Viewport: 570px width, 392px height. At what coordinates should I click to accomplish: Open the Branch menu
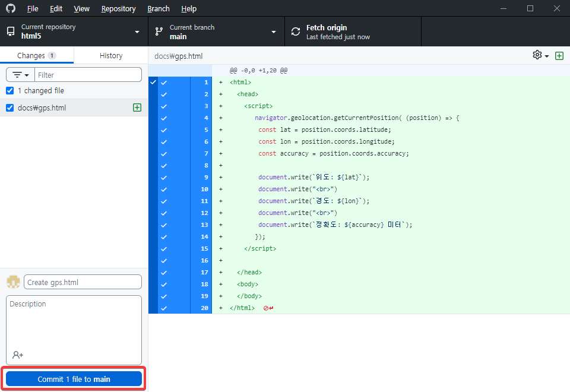158,8
